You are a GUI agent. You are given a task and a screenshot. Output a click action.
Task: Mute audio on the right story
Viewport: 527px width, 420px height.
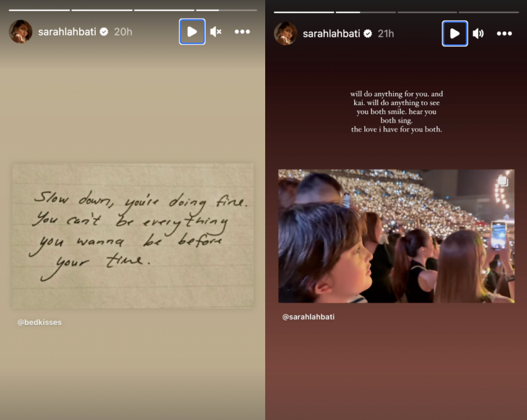coord(478,34)
